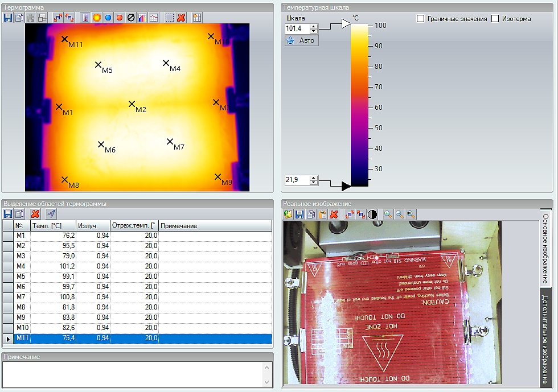
Task: Click the black-white contrast circle icon
Action: [x=372, y=214]
